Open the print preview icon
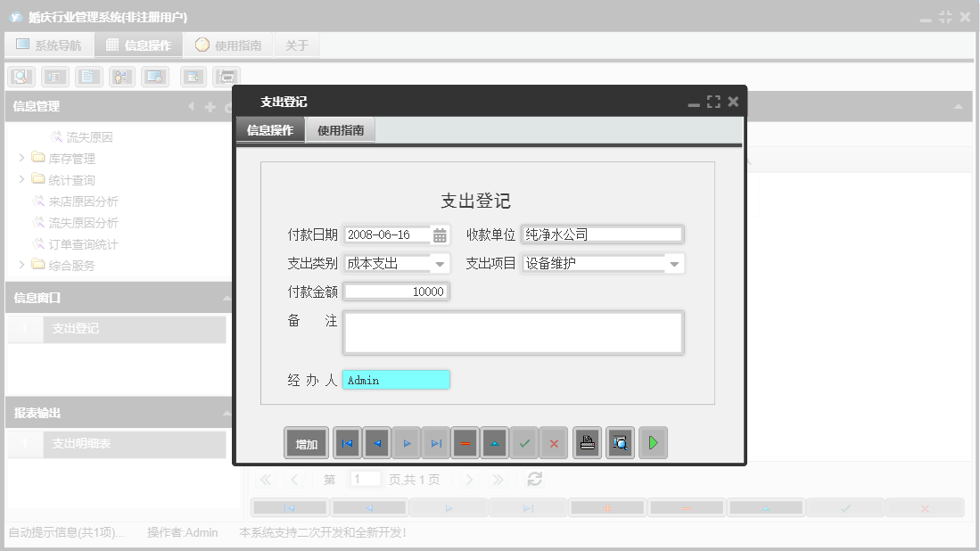 (x=620, y=442)
